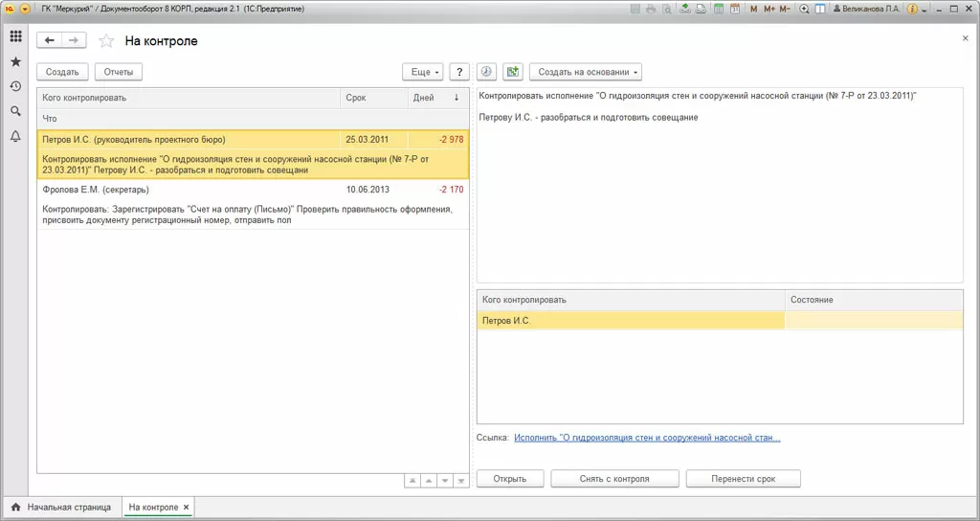Viewport: 980px width, 521px height.
Task: Click the Снять с контроля button
Action: point(614,479)
